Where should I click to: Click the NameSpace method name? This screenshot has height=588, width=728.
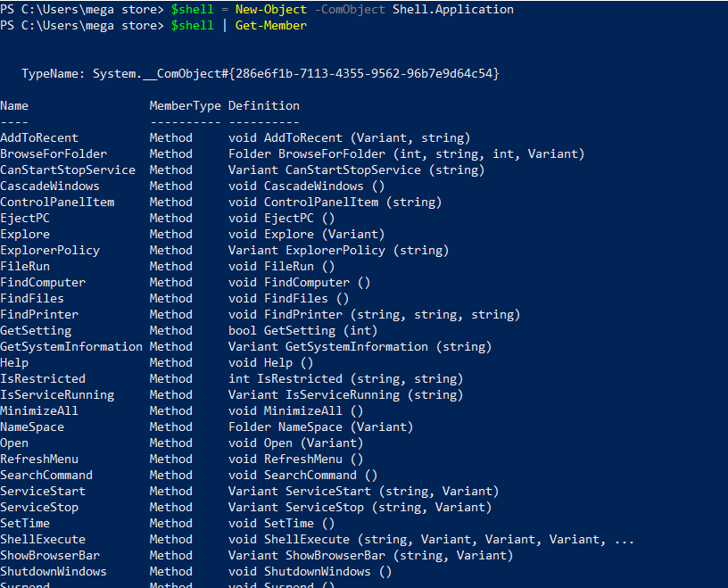tap(32, 427)
